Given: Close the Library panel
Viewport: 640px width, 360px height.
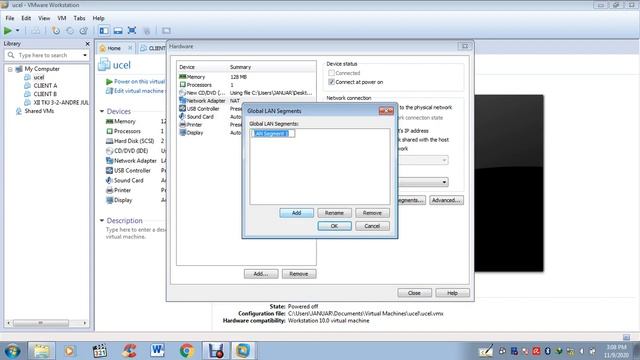Looking at the screenshot, I should point(87,44).
